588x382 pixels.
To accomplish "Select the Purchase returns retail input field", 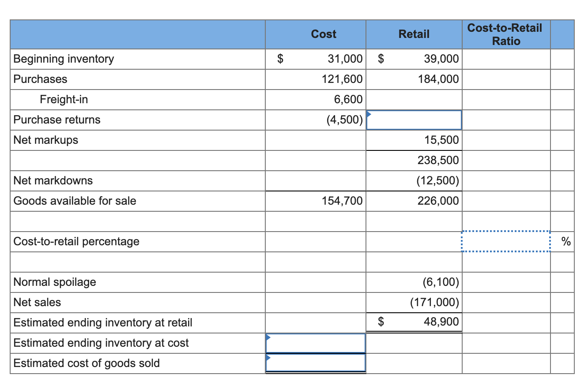I will (x=414, y=120).
